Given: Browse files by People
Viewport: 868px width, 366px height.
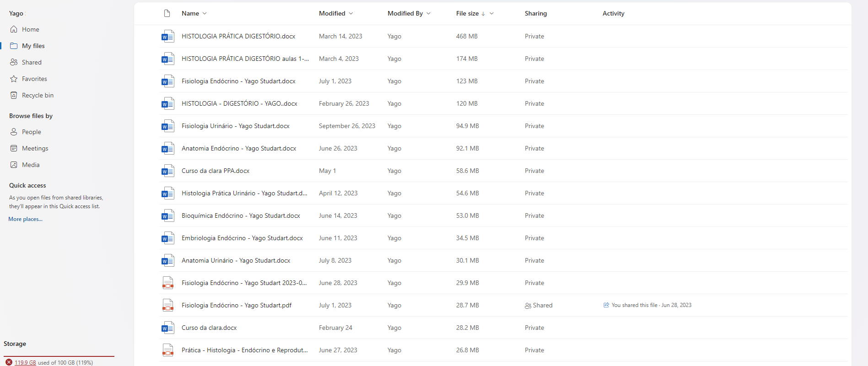Looking at the screenshot, I should [x=32, y=132].
